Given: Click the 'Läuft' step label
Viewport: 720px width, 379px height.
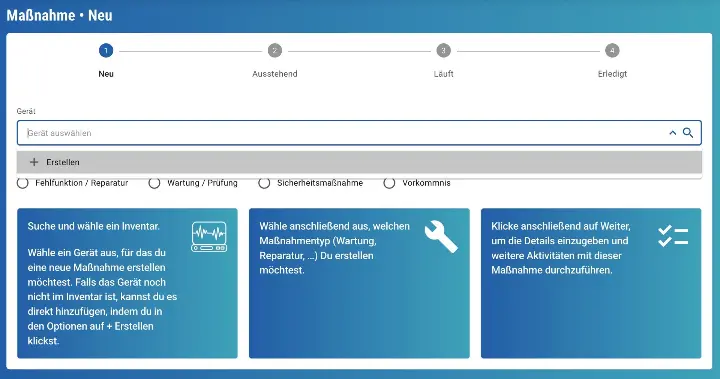Looking at the screenshot, I should (x=444, y=74).
